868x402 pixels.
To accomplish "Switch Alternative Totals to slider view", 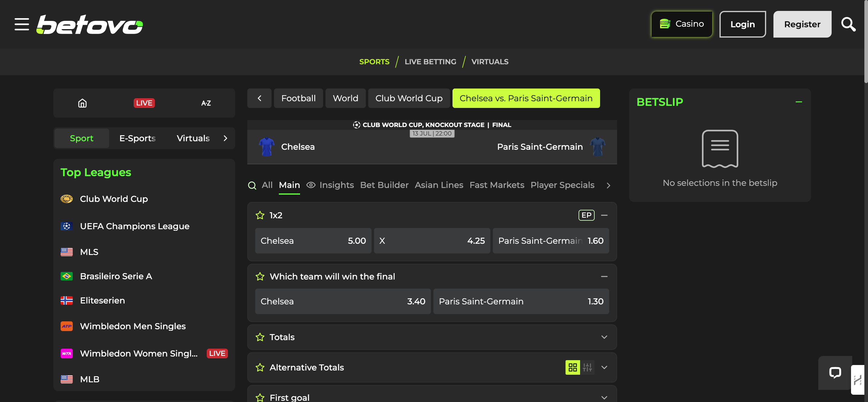I will [587, 367].
